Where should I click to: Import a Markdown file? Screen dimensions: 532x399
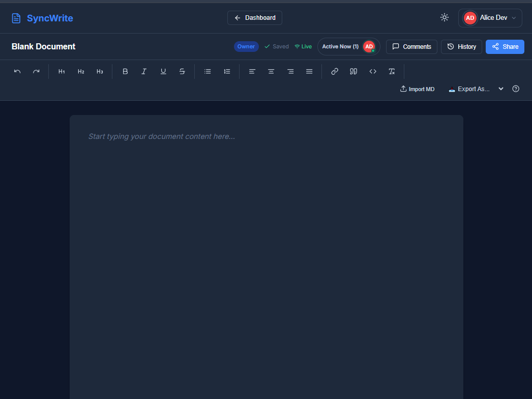click(x=418, y=89)
